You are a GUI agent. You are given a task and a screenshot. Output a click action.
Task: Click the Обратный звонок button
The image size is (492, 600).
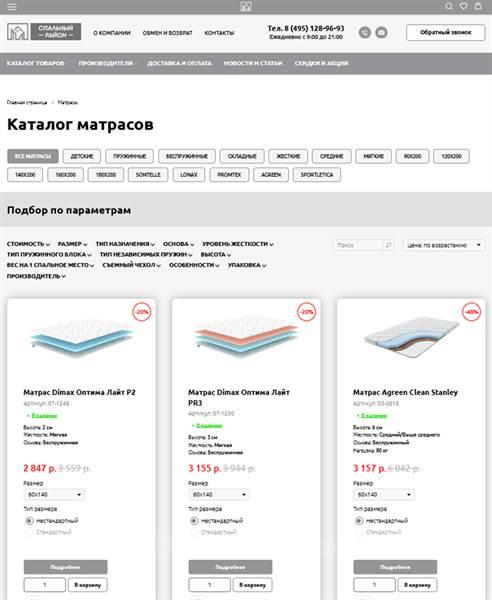pos(446,33)
